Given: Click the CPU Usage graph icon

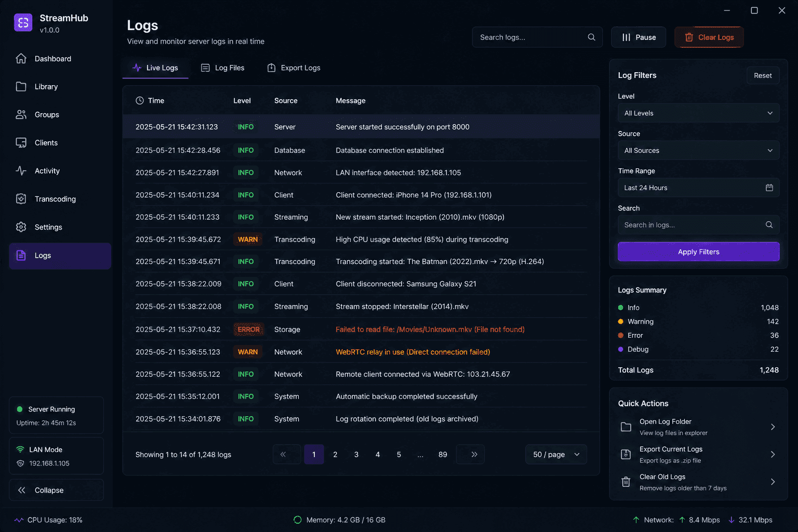Looking at the screenshot, I should [19, 520].
